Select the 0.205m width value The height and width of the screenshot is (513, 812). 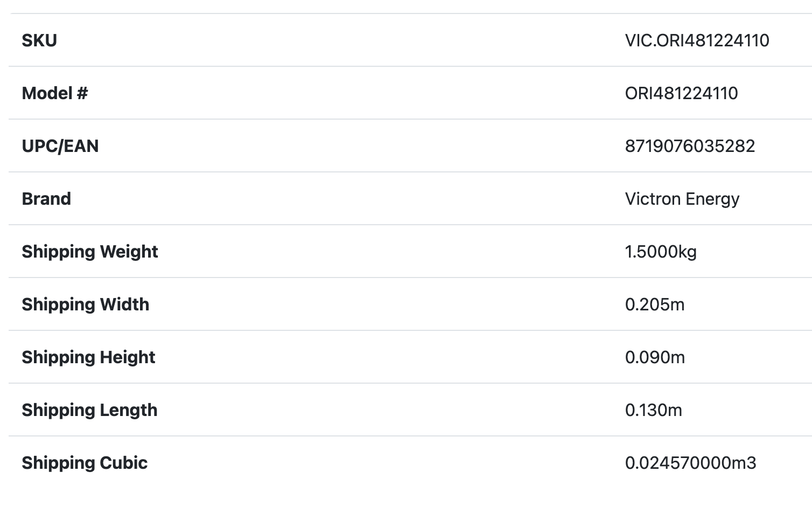[x=654, y=304]
